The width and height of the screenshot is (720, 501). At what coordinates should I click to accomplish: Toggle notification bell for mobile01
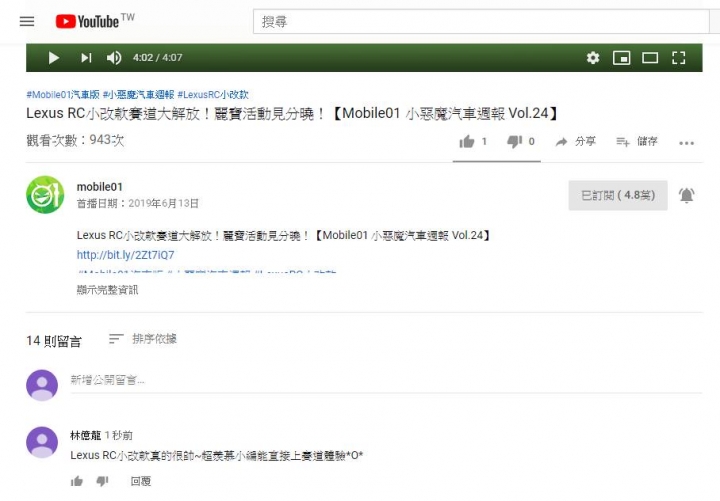click(686, 195)
